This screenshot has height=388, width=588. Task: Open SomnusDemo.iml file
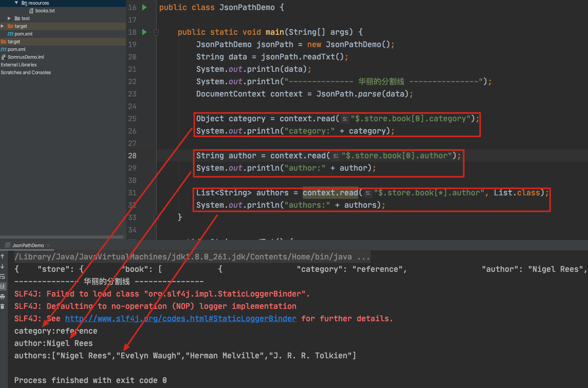click(26, 57)
